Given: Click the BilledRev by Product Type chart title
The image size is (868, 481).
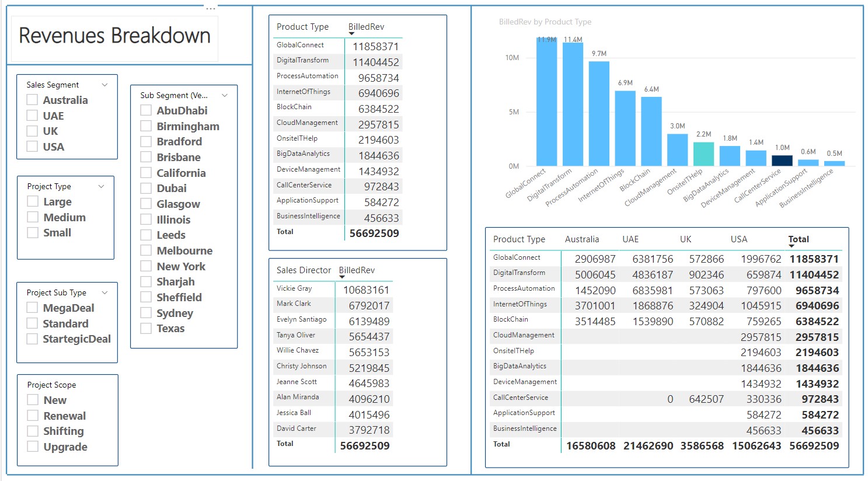Looking at the screenshot, I should pyautogui.click(x=545, y=22).
